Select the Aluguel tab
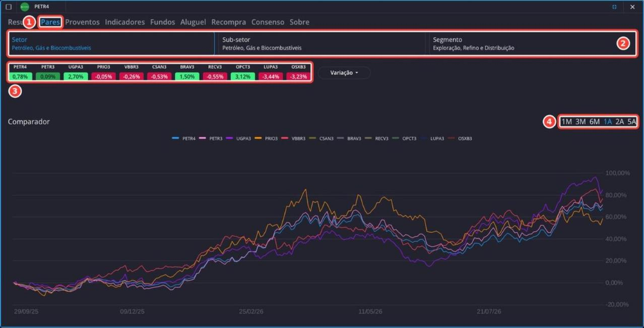Screen dimensions: 644x328 (x=193, y=22)
